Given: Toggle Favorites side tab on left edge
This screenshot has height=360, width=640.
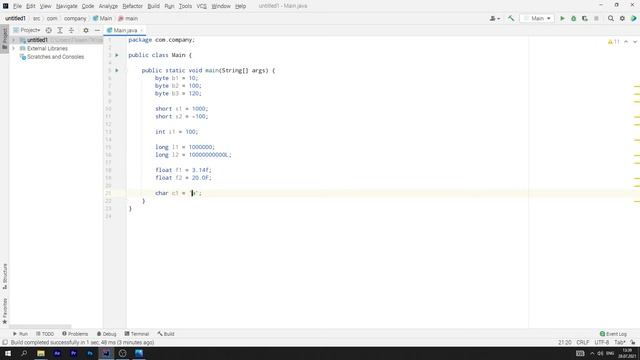Looking at the screenshot, I should (x=4, y=311).
